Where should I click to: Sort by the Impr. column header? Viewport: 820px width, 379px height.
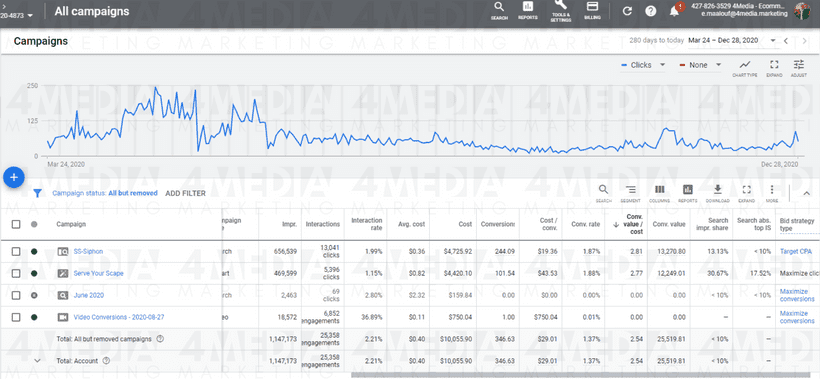tap(289, 224)
